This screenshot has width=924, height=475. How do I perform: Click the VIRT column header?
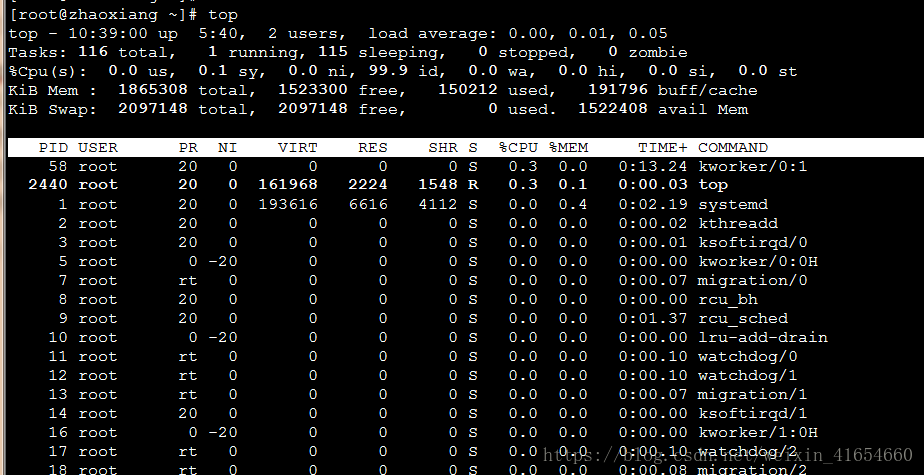coord(298,147)
